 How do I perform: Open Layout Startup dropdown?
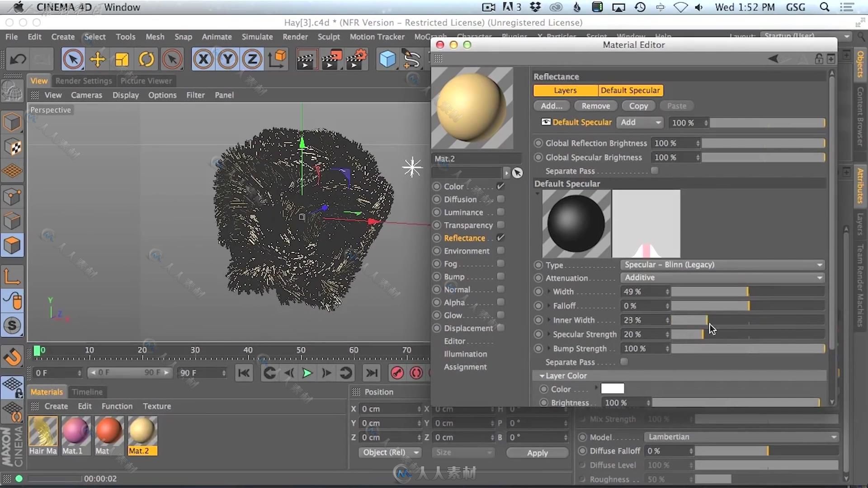tap(806, 36)
